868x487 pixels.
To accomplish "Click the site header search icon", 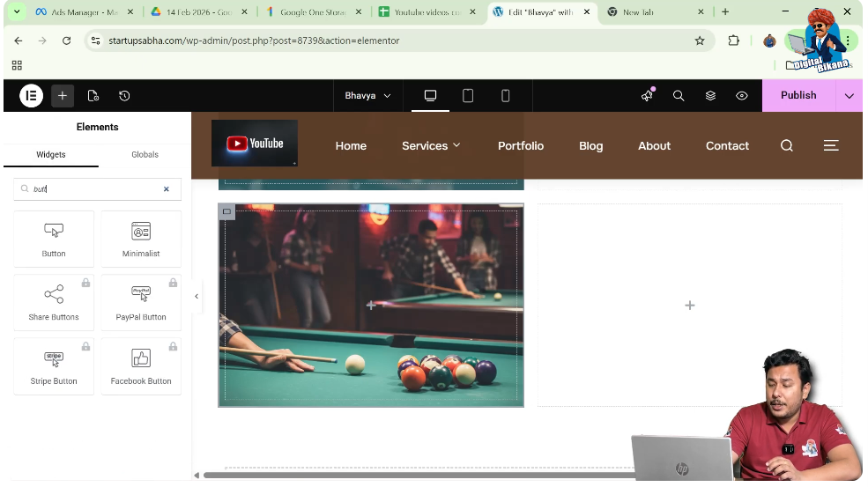I will pyautogui.click(x=787, y=145).
